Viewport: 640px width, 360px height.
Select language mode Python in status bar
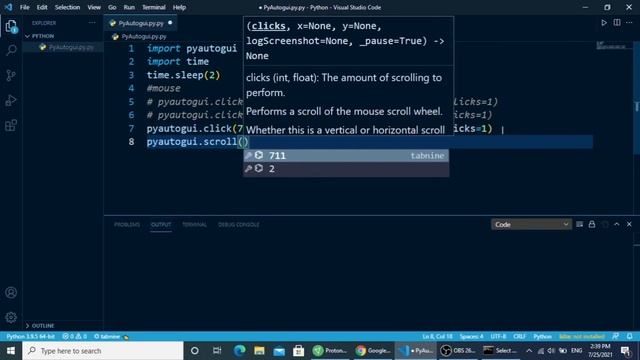542,336
